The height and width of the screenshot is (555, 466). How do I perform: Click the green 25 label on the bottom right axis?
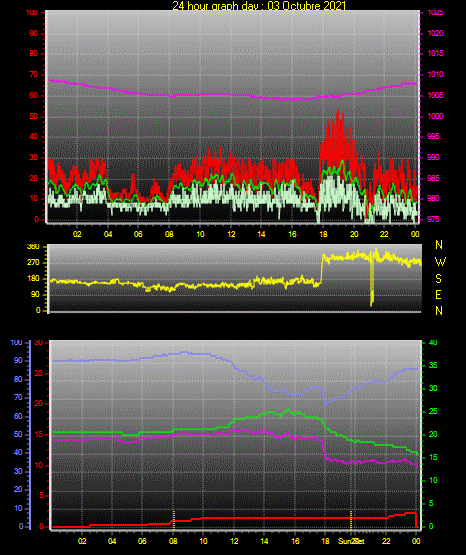433,411
